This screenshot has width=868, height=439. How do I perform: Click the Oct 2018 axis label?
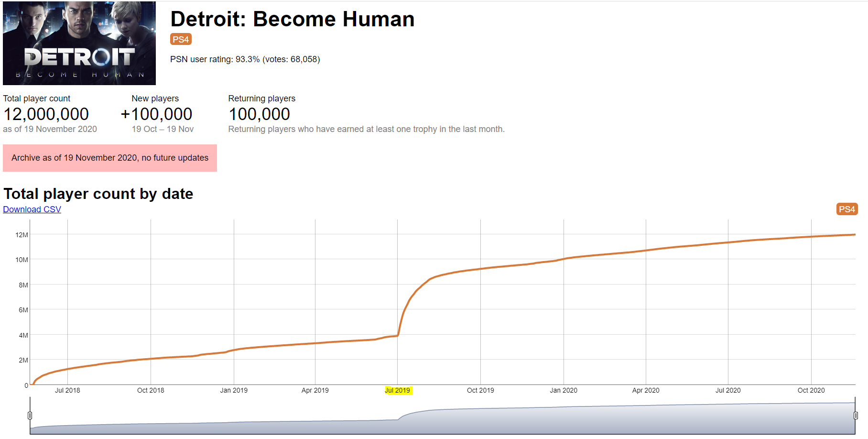151,390
